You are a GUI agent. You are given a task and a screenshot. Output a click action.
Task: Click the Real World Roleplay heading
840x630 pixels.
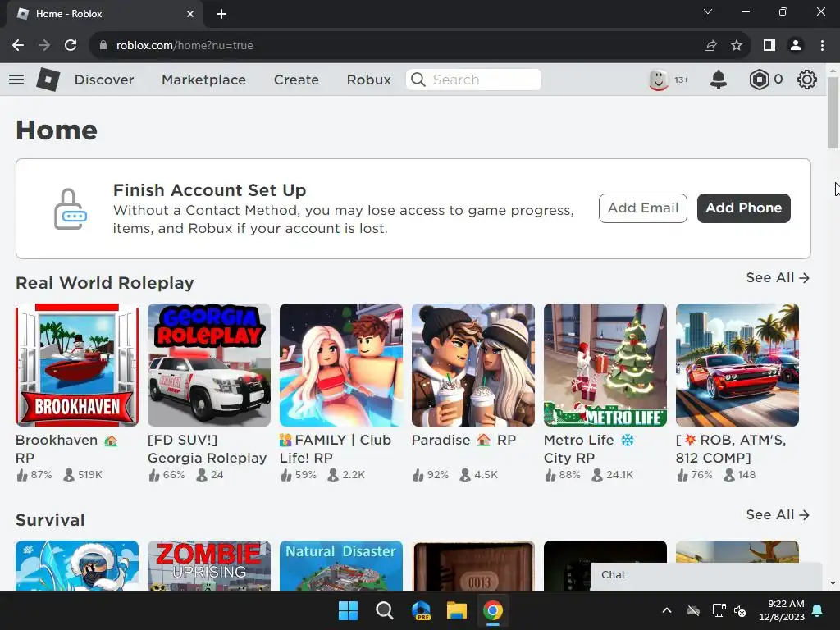tap(104, 282)
